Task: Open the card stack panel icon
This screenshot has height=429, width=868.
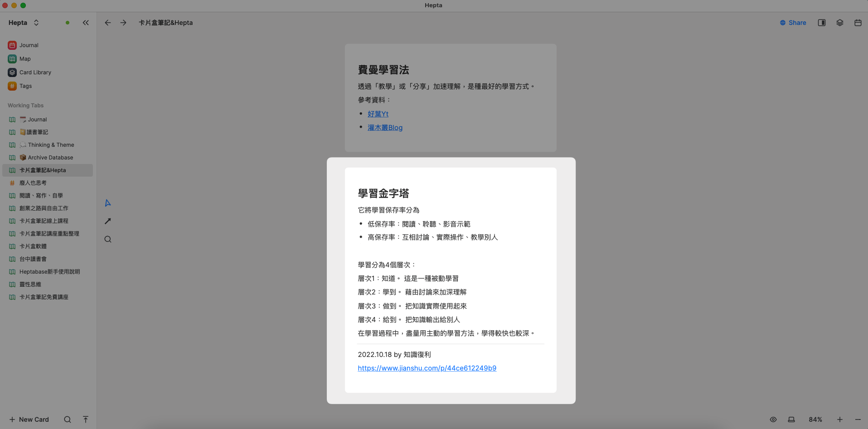Action: pos(839,22)
